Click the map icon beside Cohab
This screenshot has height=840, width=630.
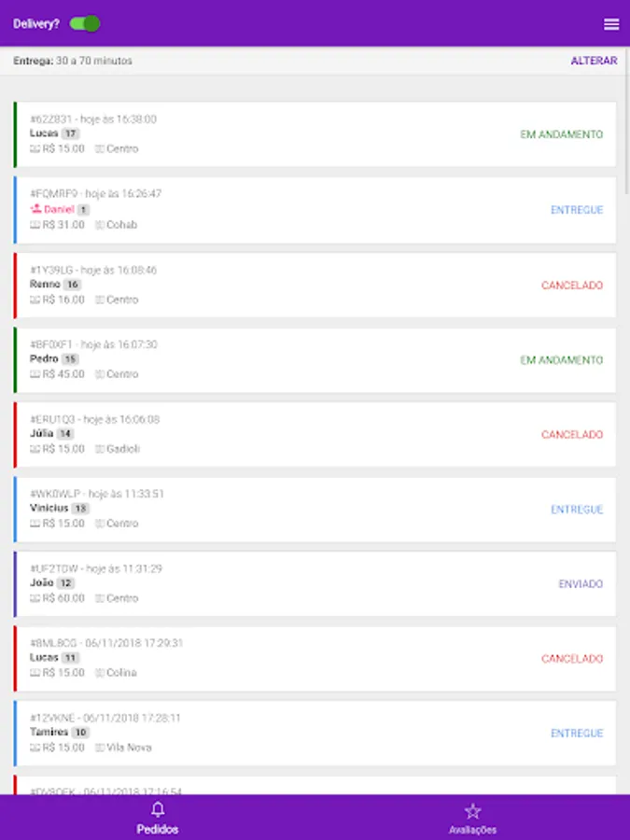tap(99, 225)
